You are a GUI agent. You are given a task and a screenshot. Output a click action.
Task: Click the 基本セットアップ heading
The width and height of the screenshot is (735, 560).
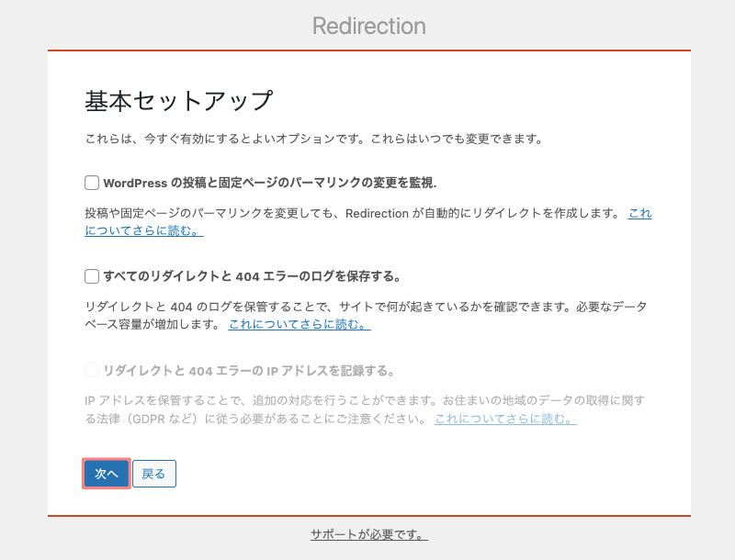tap(178, 101)
